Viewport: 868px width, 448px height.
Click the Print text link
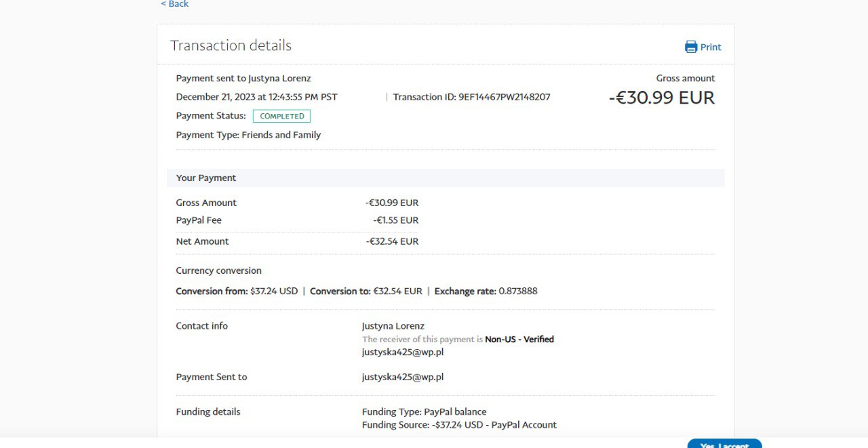711,47
